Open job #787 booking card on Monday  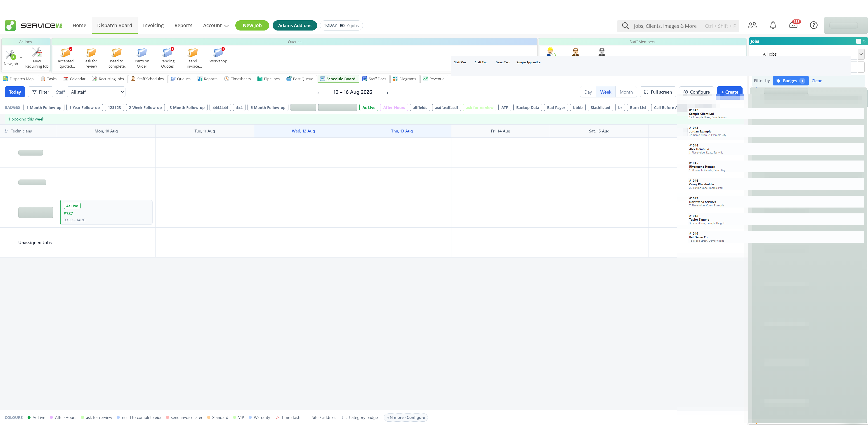pyautogui.click(x=106, y=212)
